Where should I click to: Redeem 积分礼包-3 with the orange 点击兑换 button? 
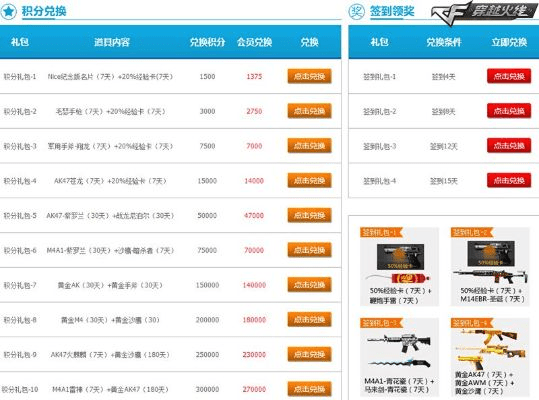(309, 146)
